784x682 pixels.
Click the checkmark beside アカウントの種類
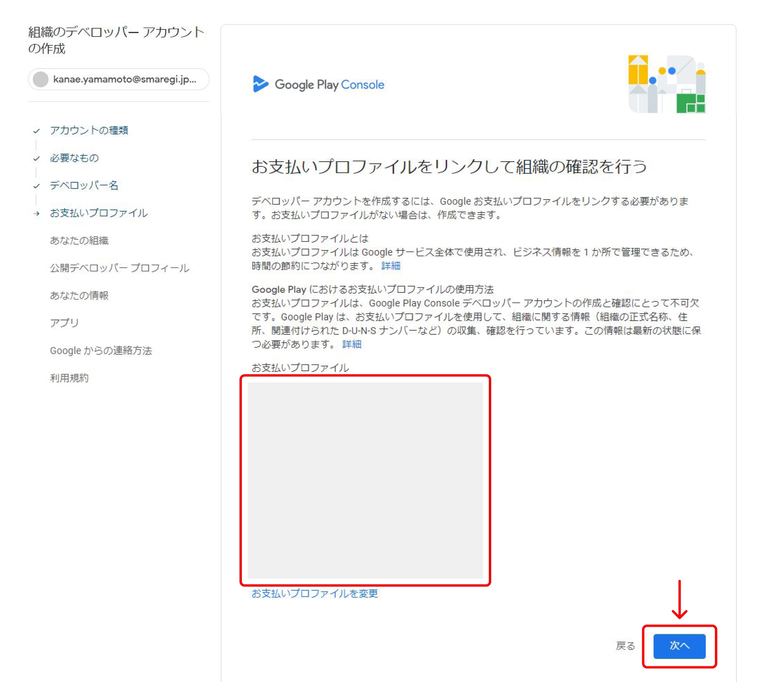click(36, 131)
